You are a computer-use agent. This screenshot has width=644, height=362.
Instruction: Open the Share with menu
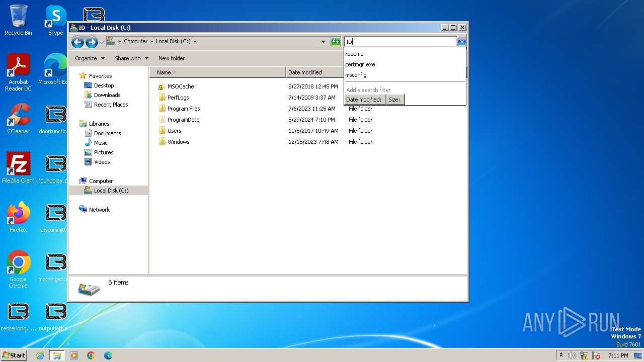coord(131,58)
